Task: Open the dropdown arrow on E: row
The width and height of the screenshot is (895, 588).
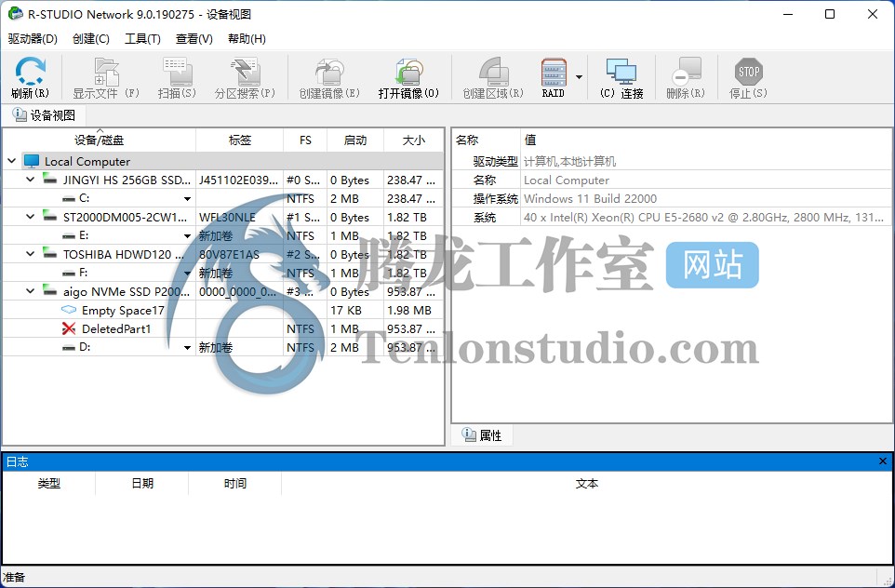Action: point(187,236)
